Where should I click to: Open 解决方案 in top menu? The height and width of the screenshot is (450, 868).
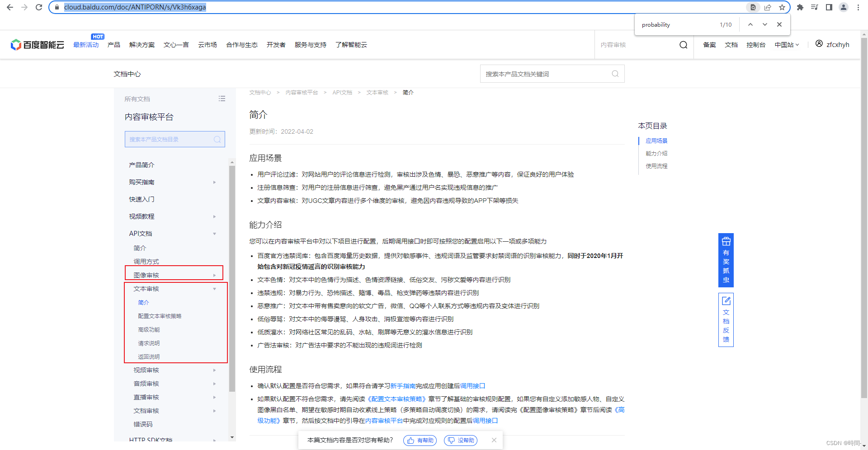(142, 45)
